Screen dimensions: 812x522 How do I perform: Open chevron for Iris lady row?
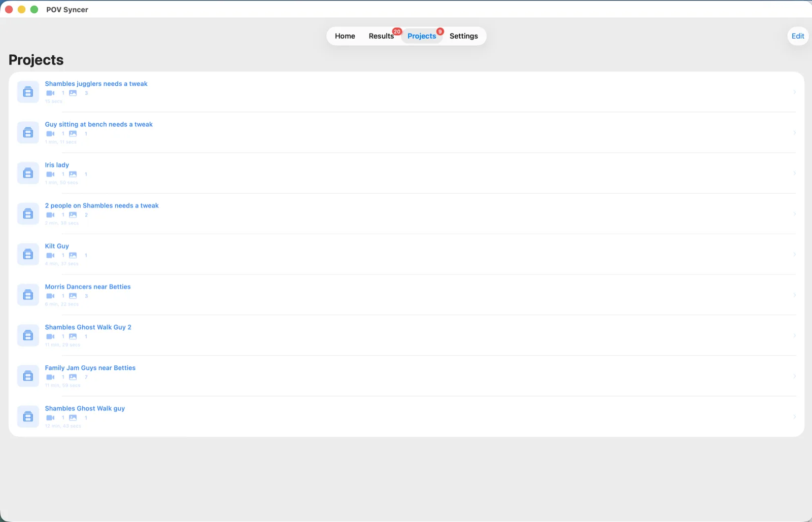tap(794, 173)
